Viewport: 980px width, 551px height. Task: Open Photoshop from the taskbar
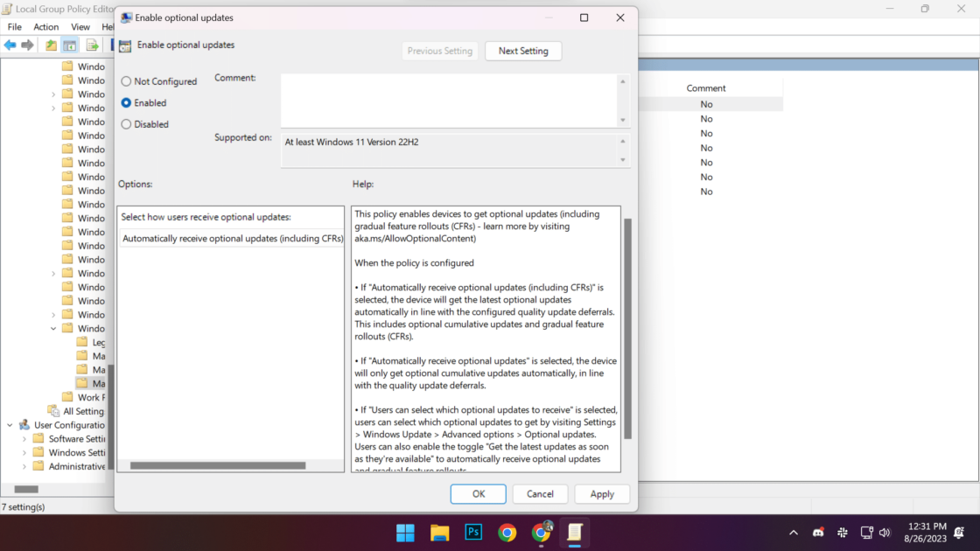click(473, 532)
